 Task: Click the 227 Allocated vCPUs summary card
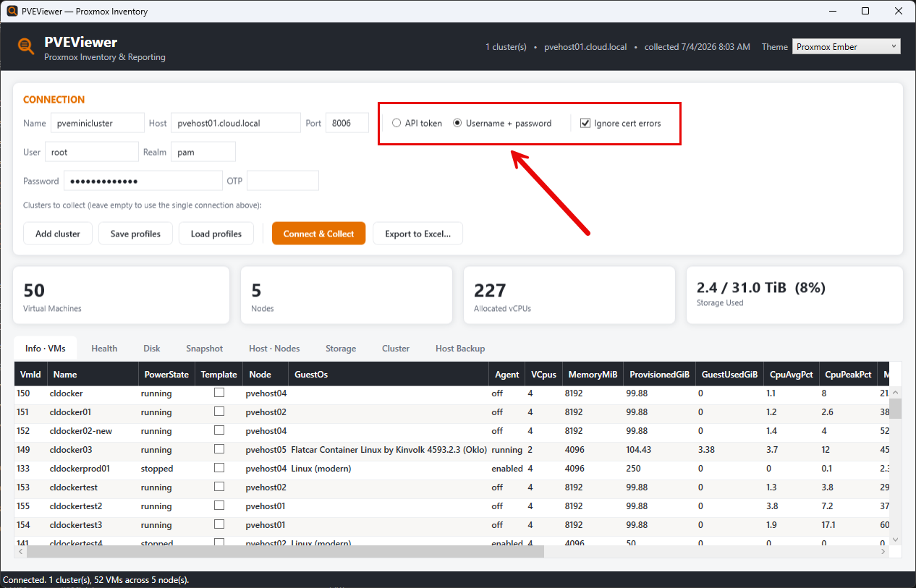(568, 295)
